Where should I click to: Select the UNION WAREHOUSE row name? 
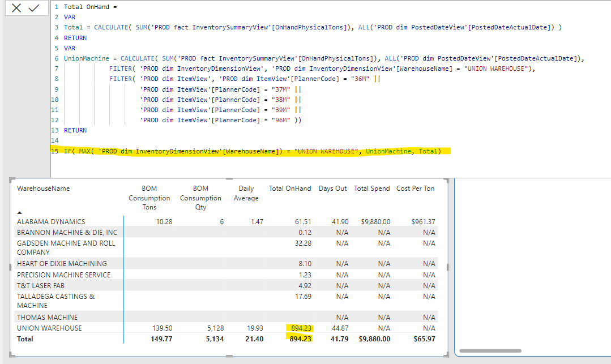pyautogui.click(x=49, y=328)
